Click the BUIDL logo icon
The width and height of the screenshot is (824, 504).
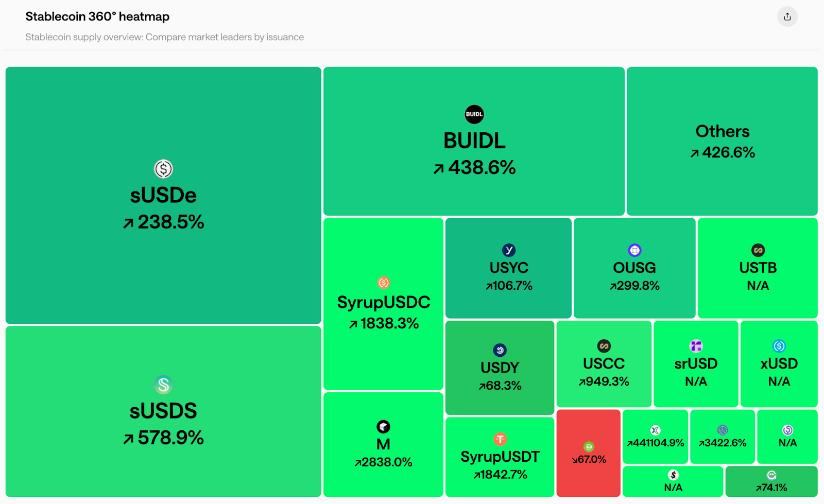click(x=474, y=114)
